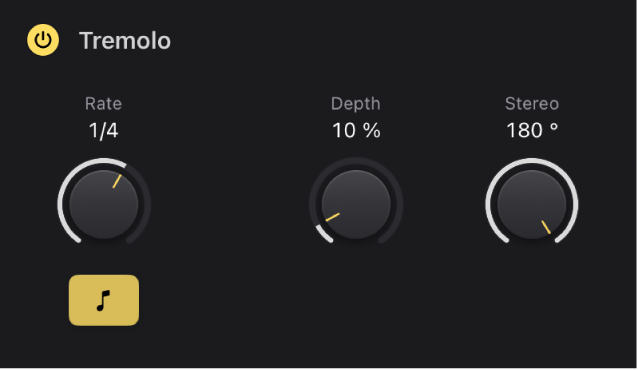Click the Depth label text
The width and height of the screenshot is (638, 370).
(356, 104)
